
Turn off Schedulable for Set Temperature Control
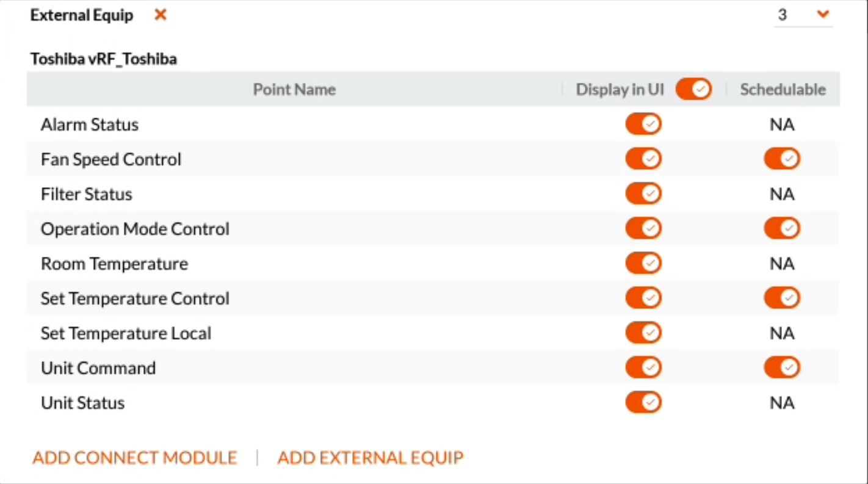(782, 298)
